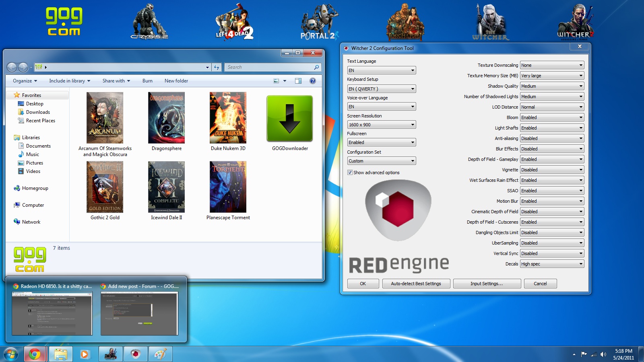
Task: Click OK in Witcher 2 Configuration Tool
Action: tap(363, 284)
